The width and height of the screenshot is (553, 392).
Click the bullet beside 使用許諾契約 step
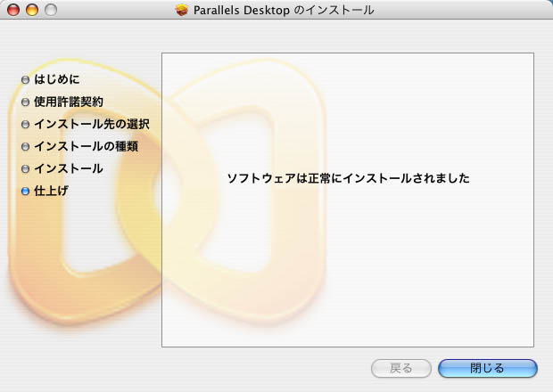25,102
